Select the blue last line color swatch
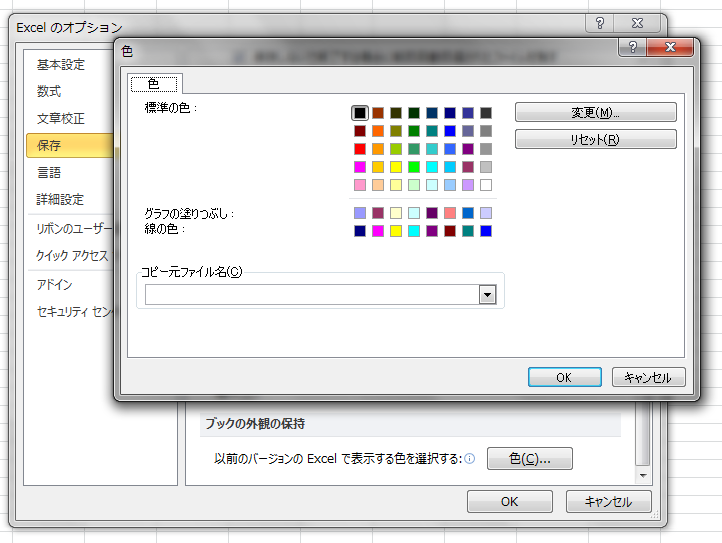 486,231
